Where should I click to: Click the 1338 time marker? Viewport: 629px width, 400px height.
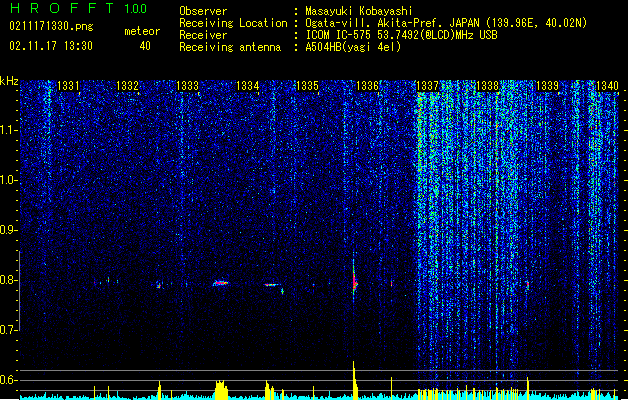click(x=487, y=86)
